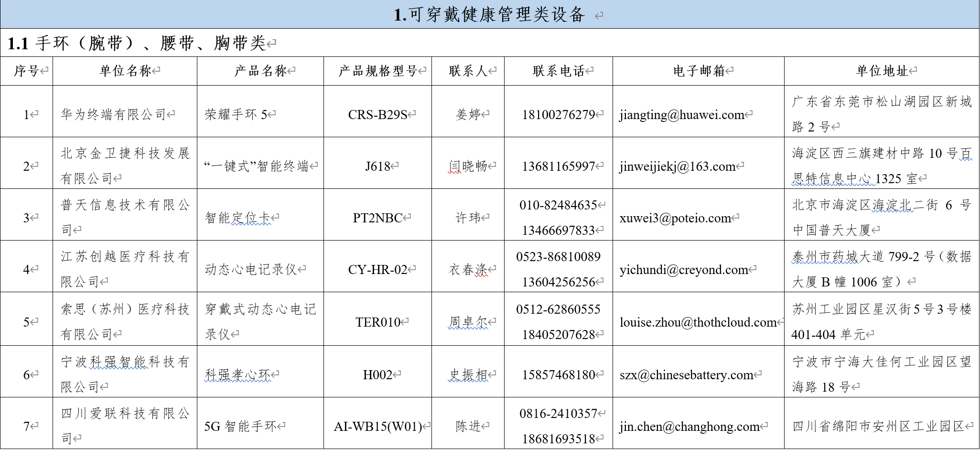
Task: Click the '联系人' column header
Action: tap(468, 71)
